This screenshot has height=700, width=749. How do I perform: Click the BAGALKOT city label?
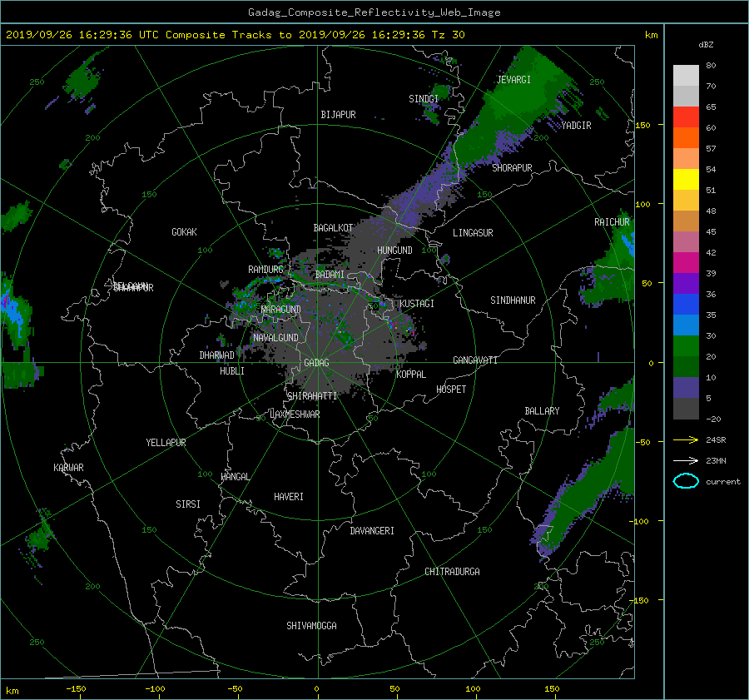[333, 228]
